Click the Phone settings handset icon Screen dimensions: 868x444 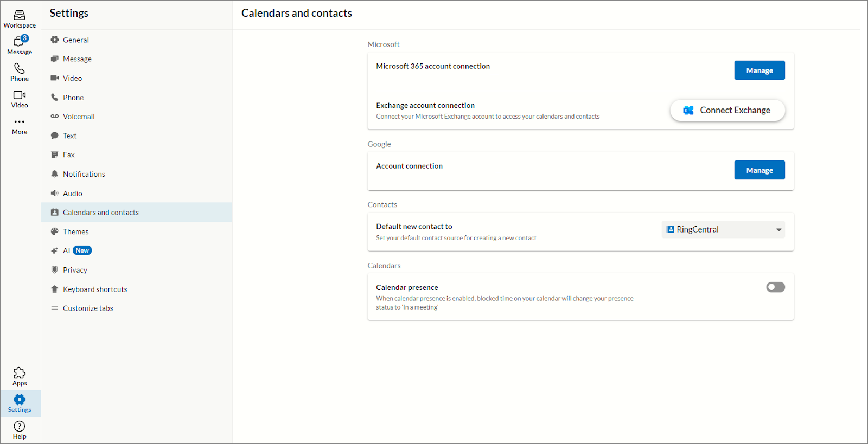(x=54, y=98)
